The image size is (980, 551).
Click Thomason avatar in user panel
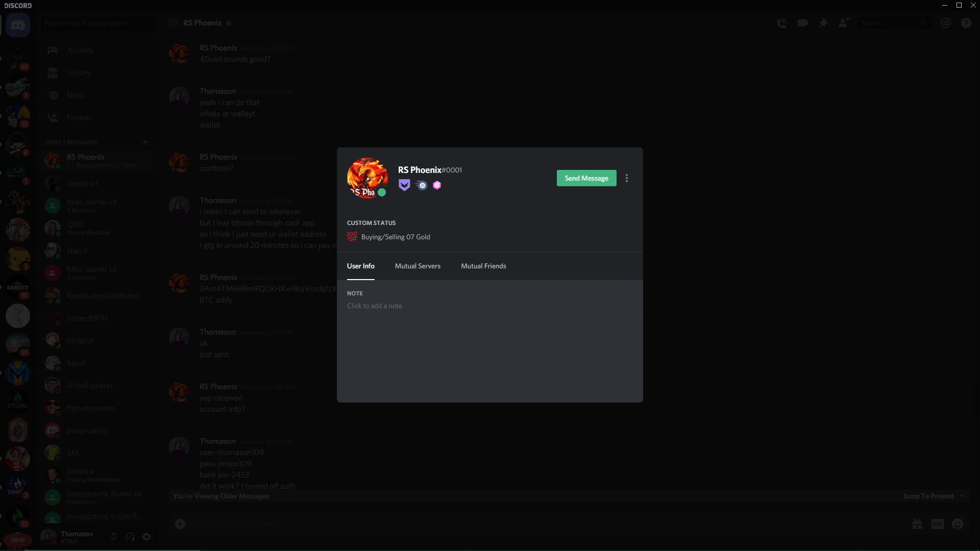click(48, 537)
